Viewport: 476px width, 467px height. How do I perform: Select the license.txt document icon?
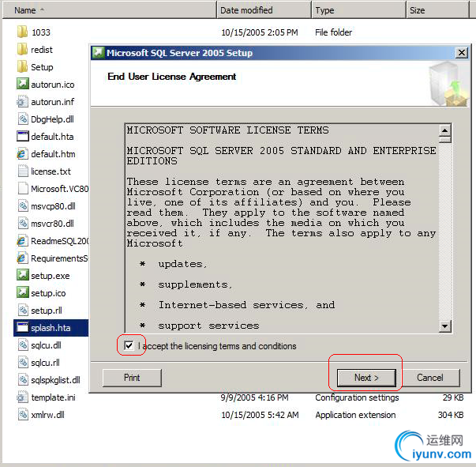(x=22, y=171)
